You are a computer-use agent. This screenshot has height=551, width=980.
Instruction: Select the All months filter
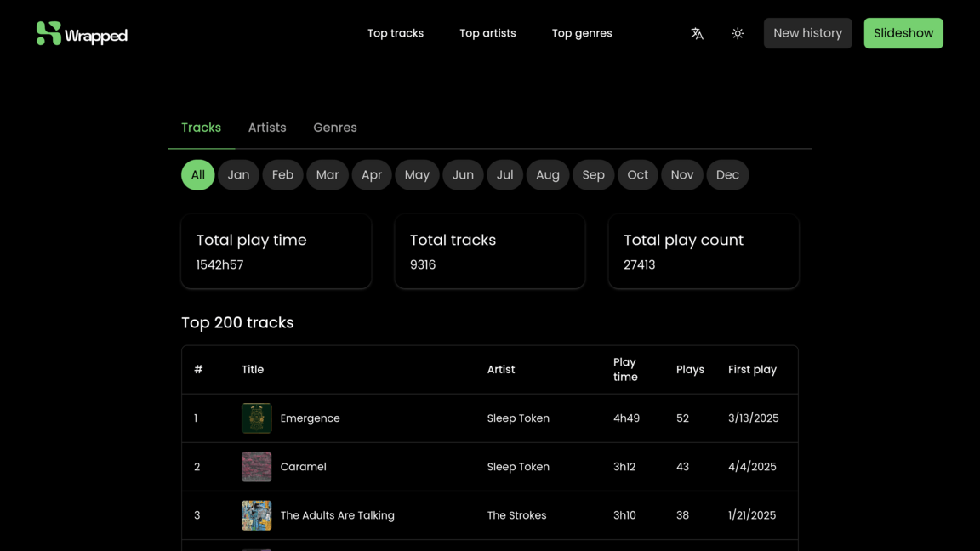pyautogui.click(x=197, y=174)
